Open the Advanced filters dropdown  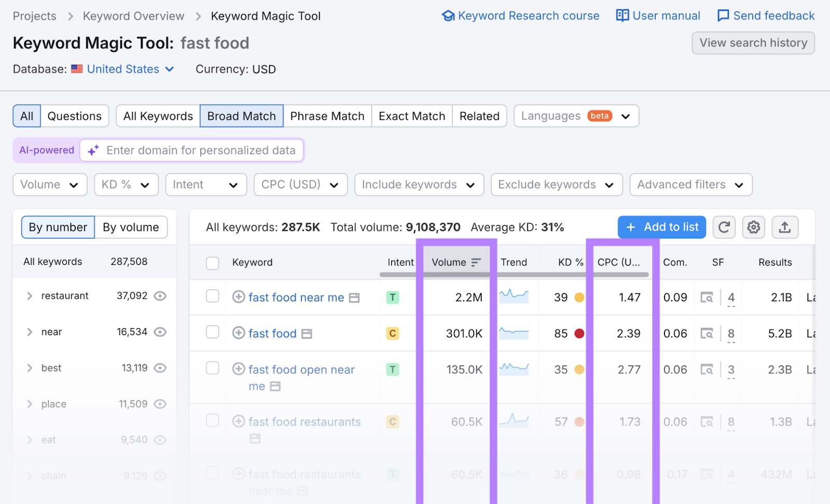[x=690, y=185]
